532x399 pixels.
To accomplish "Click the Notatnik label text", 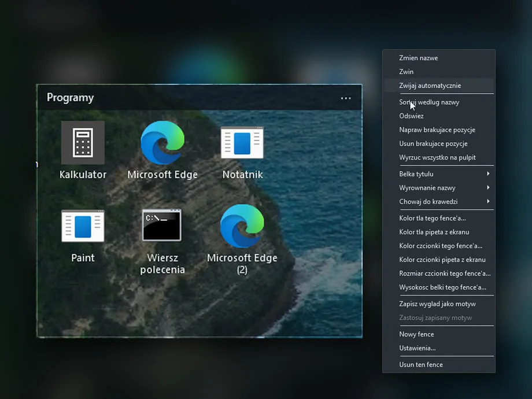I will [242, 175].
